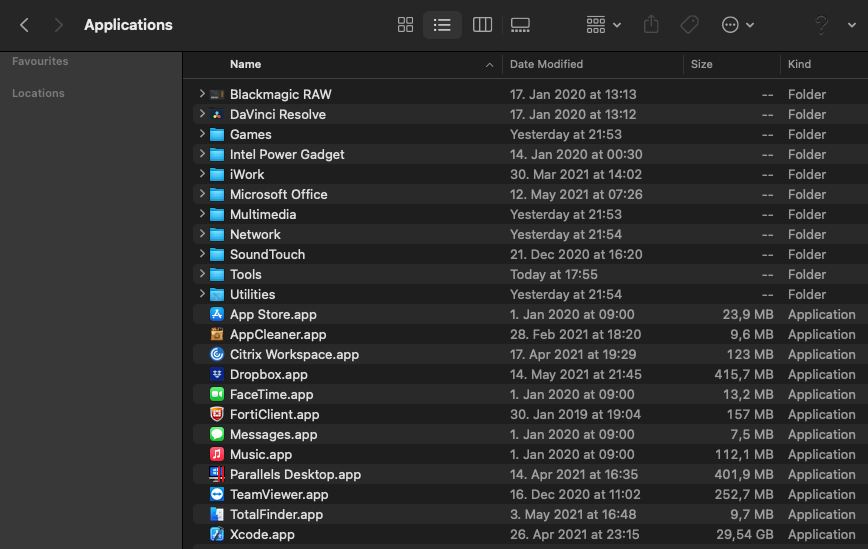Select the FaceTime app icon
868x549 pixels.
click(217, 394)
